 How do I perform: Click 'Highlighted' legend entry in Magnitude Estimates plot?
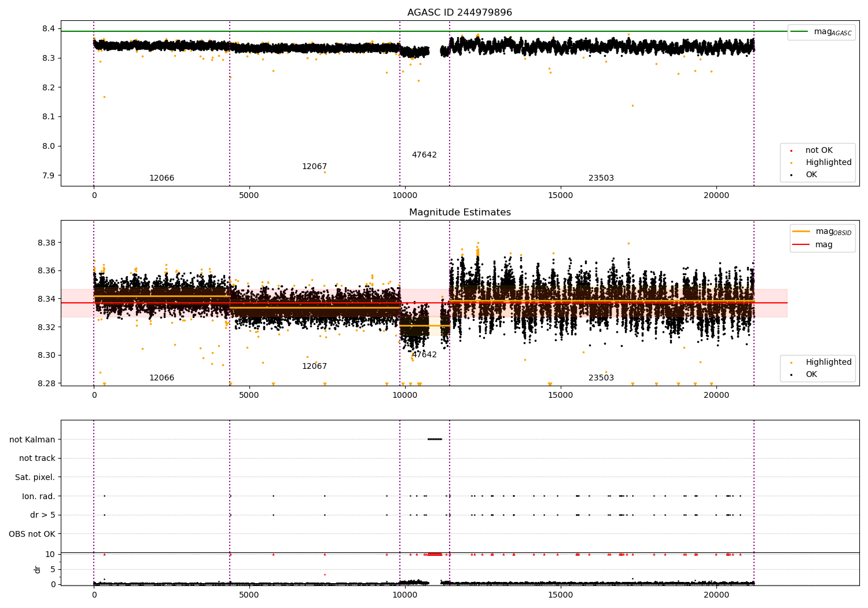point(821,362)
